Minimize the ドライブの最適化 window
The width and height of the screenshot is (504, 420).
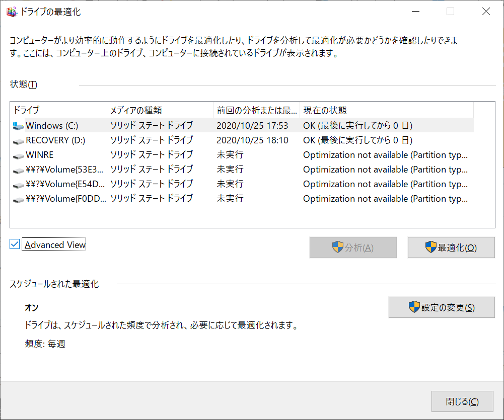click(415, 12)
